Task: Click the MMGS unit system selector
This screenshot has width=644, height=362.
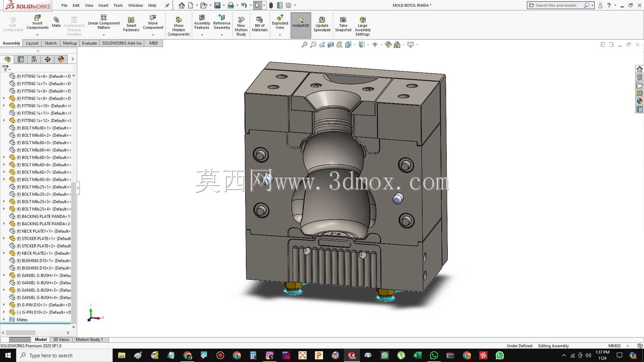Action: pos(614,346)
